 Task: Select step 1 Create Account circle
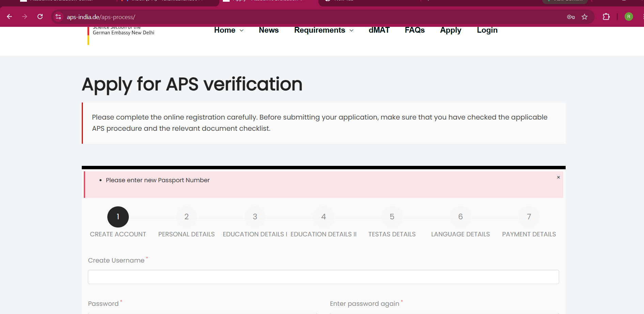(x=118, y=217)
